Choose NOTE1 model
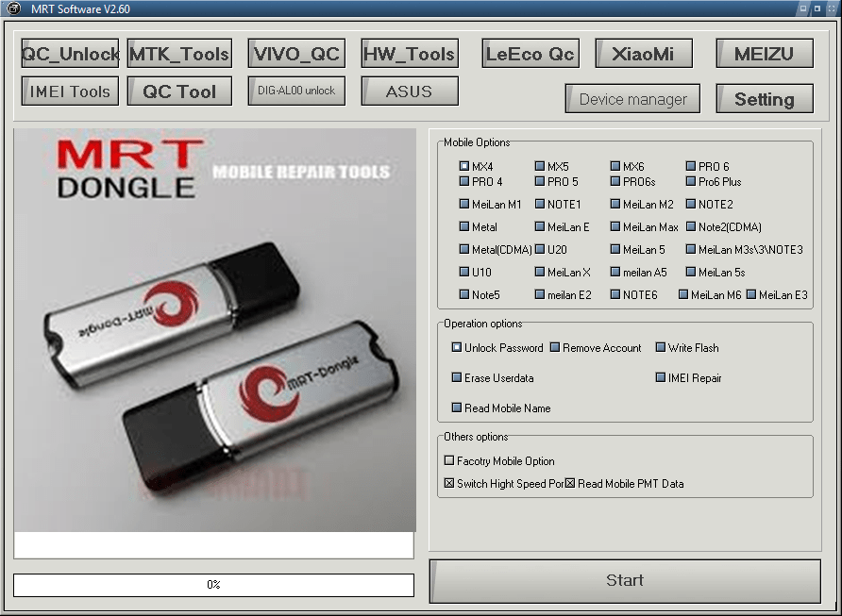The width and height of the screenshot is (842, 616). pyautogui.click(x=540, y=204)
